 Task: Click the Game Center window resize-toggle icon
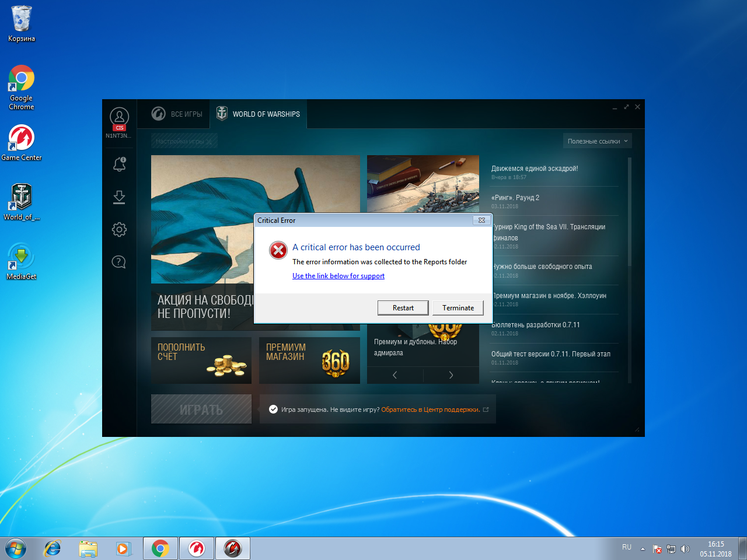[x=626, y=107]
